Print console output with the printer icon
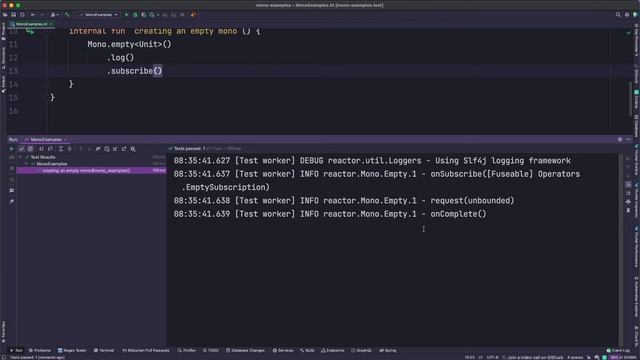The image size is (640, 360). point(628,202)
